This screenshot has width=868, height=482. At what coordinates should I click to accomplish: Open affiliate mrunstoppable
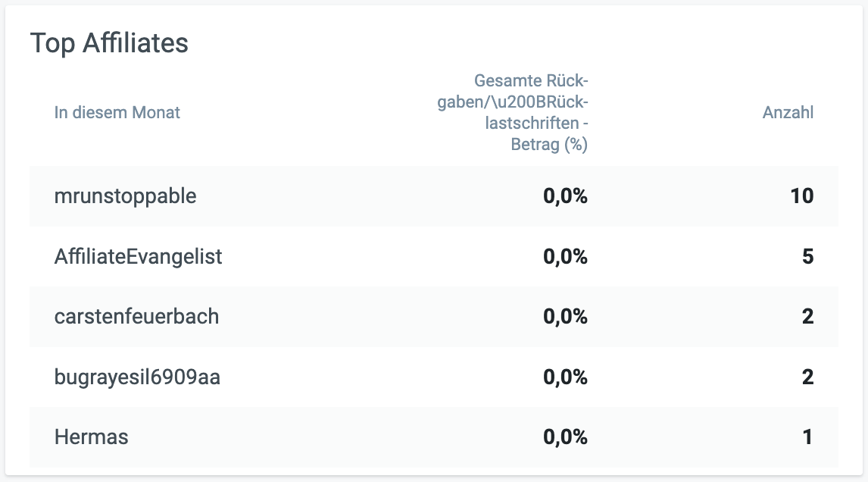pyautogui.click(x=125, y=196)
